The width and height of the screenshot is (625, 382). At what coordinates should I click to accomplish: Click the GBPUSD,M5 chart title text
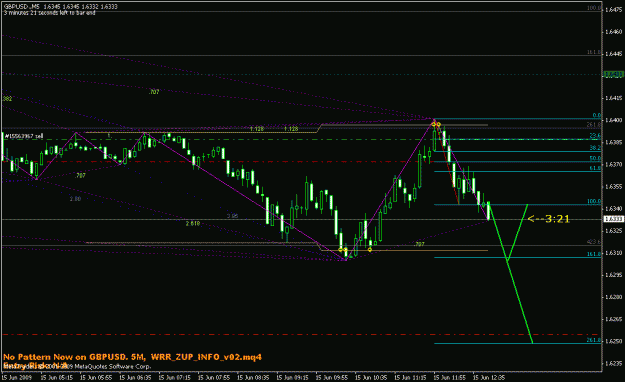(61, 7)
